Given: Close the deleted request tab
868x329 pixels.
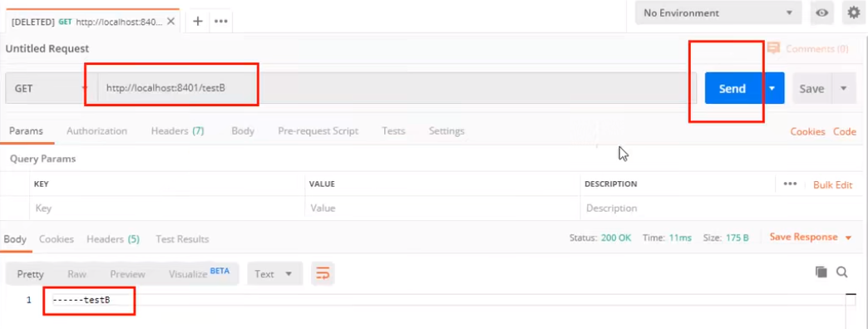Looking at the screenshot, I should (170, 22).
